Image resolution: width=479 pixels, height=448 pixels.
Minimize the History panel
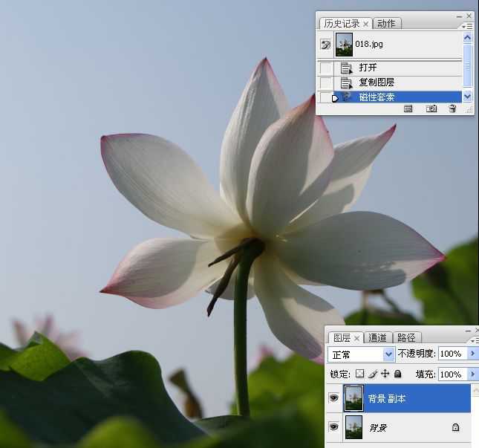pyautogui.click(x=459, y=16)
